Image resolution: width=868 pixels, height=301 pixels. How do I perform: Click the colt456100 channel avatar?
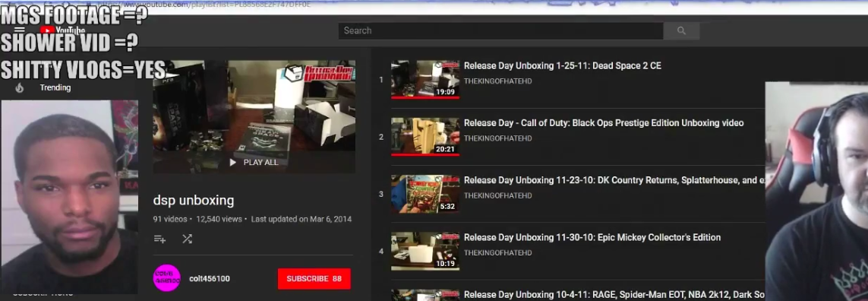click(x=166, y=278)
